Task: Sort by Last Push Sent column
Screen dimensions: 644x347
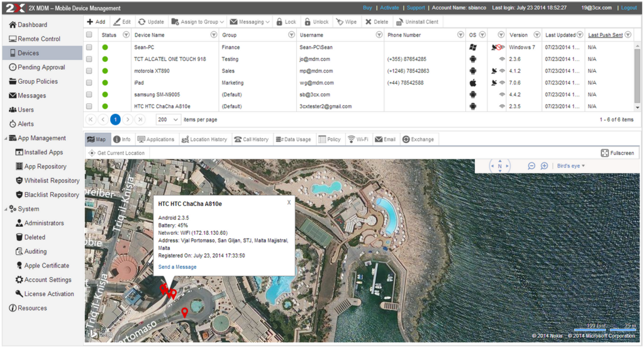Action: point(605,35)
